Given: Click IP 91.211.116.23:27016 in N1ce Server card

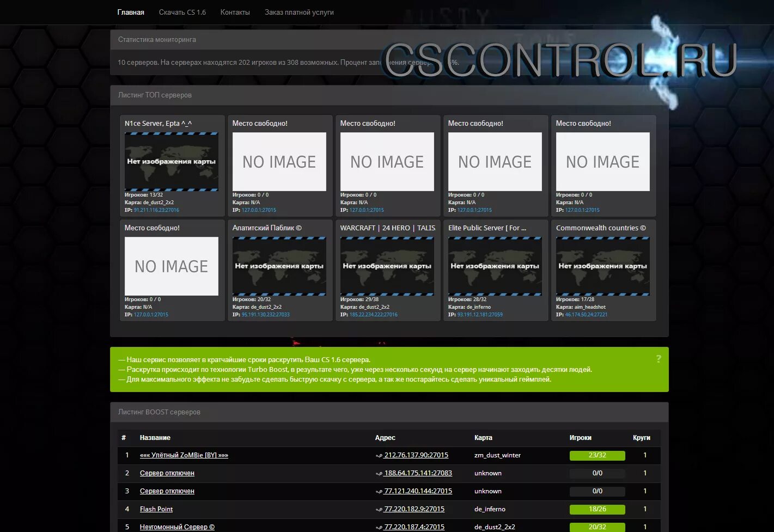Looking at the screenshot, I should [x=156, y=210].
